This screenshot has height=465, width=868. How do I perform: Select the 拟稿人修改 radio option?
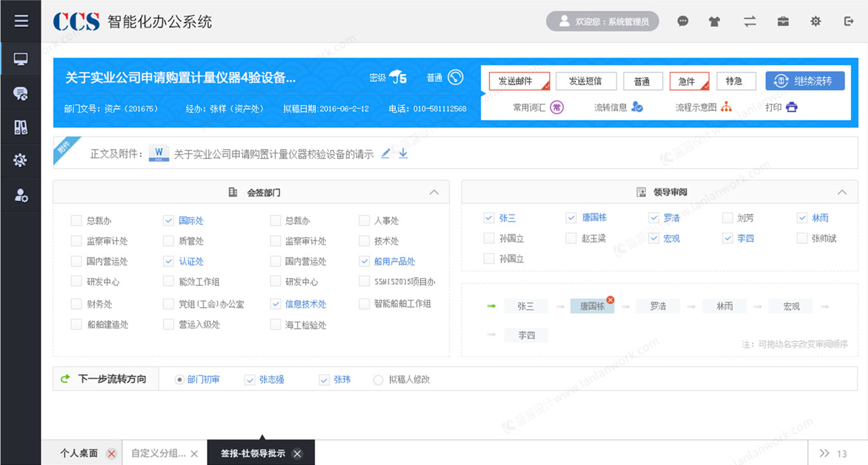[x=378, y=379]
